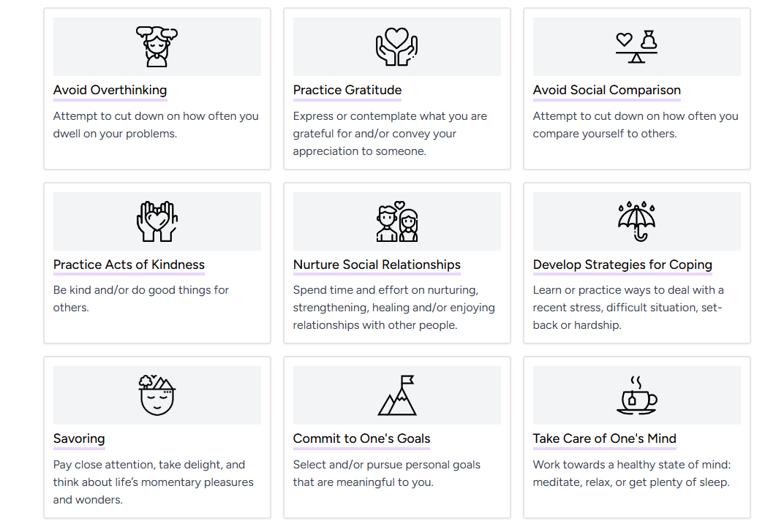Click the Savoring heading link
Viewport: 765px width, 532px height.
click(x=78, y=438)
